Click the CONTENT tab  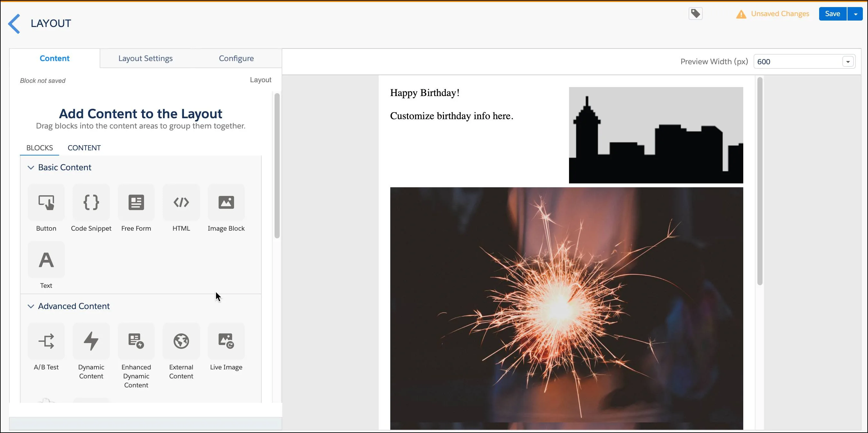[84, 147]
